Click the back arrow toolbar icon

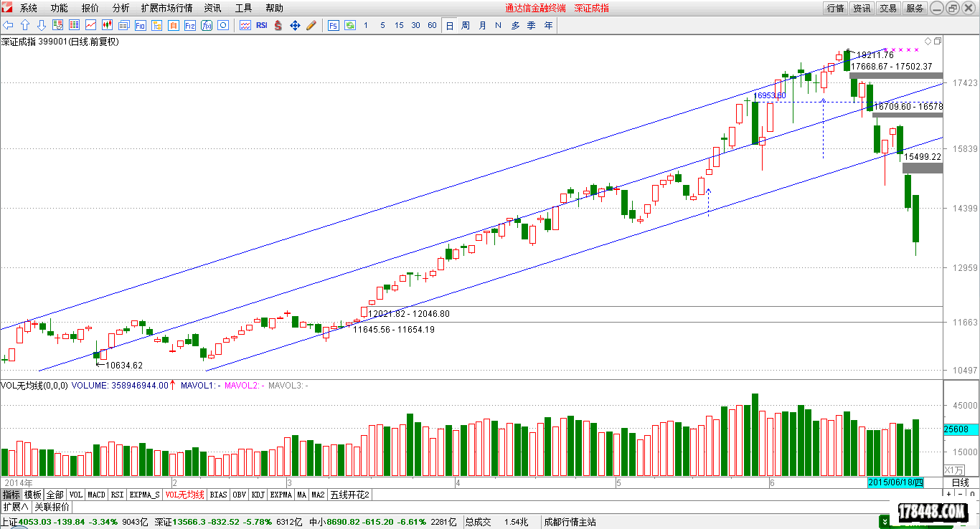pyautogui.click(x=9, y=25)
